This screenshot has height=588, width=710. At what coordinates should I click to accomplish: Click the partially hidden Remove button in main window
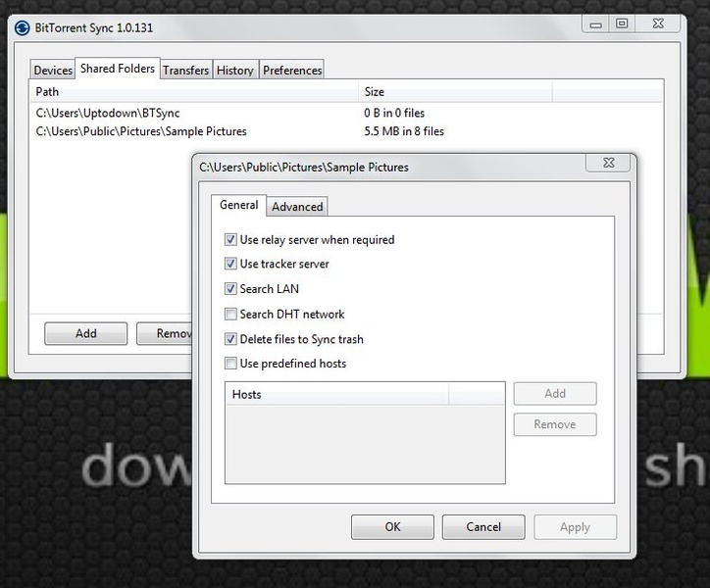click(165, 333)
